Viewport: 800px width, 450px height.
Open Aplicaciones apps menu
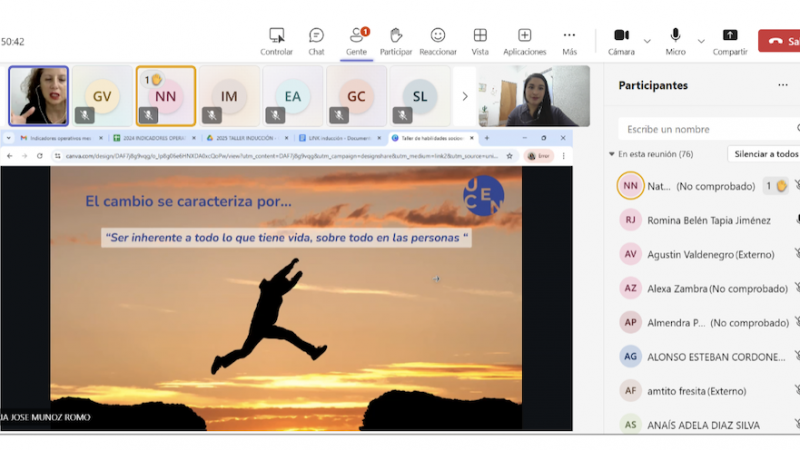coord(524,41)
